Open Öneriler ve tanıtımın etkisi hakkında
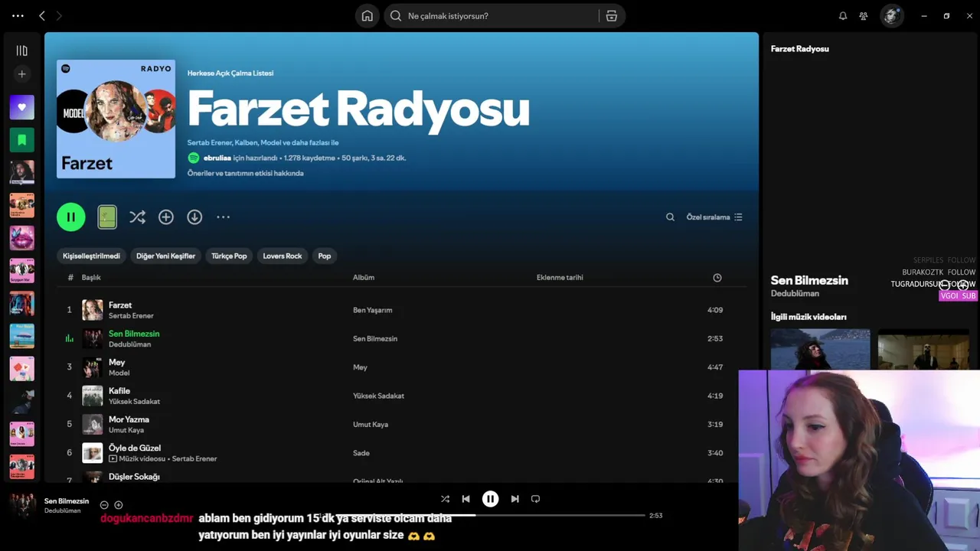Viewport: 980px width, 551px height. point(246,173)
